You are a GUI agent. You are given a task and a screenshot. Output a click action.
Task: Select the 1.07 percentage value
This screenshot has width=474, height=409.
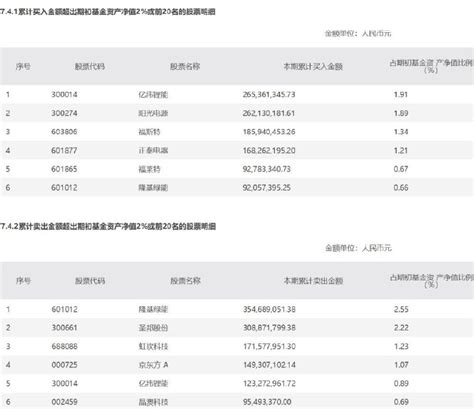(401, 365)
